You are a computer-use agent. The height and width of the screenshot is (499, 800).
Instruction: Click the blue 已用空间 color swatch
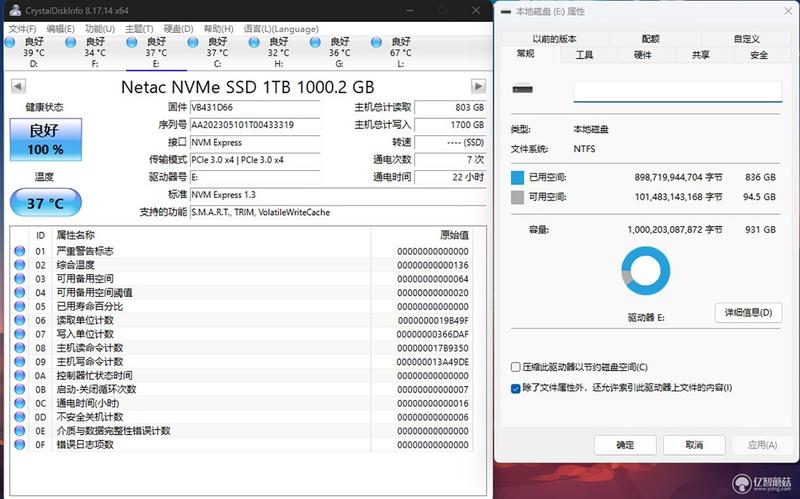[517, 178]
